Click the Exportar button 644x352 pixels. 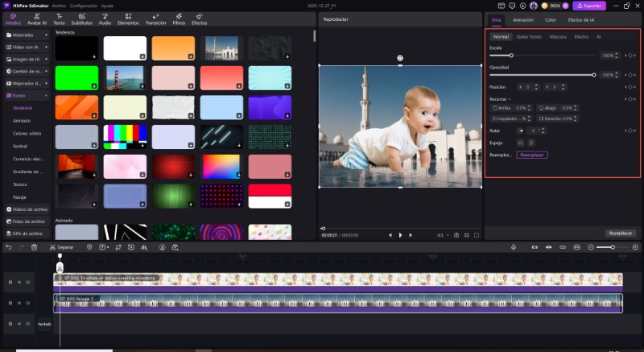[589, 6]
